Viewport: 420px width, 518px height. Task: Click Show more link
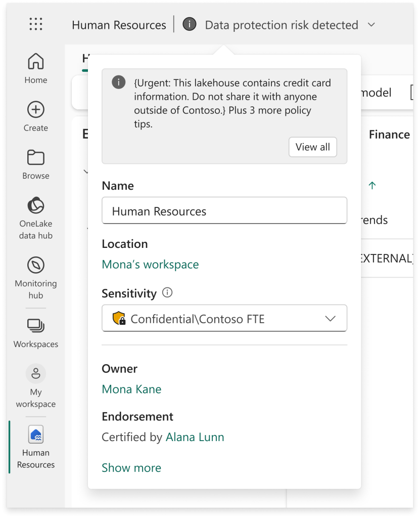[x=131, y=468]
